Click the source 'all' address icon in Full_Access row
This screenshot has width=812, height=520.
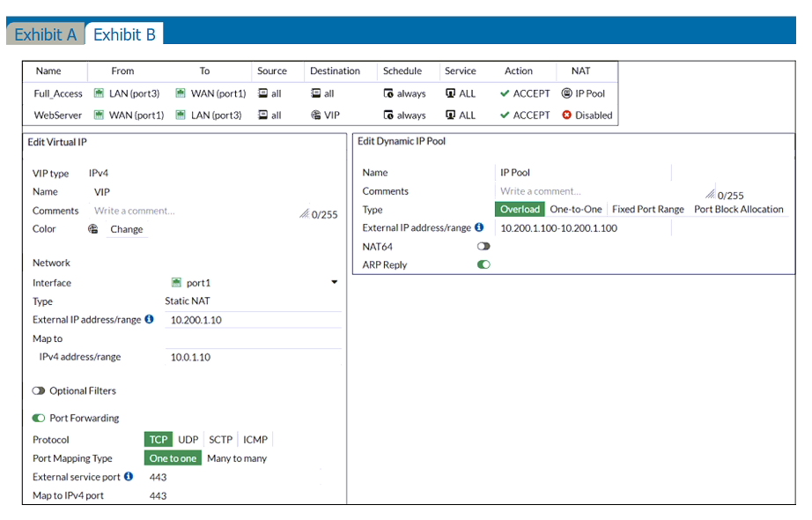[262, 93]
